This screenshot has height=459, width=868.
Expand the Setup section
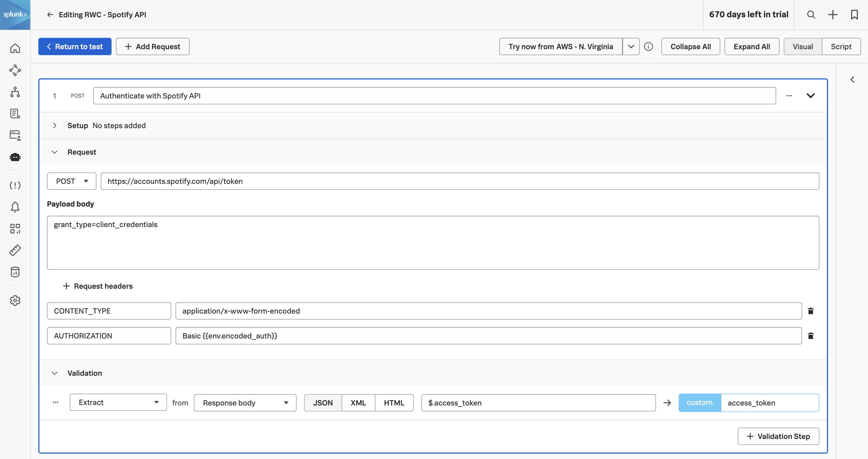tap(55, 125)
